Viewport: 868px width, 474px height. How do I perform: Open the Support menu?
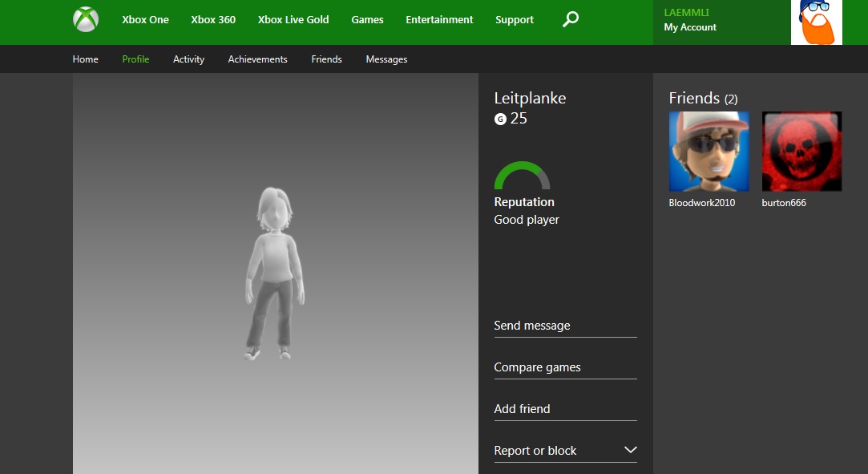coord(515,19)
